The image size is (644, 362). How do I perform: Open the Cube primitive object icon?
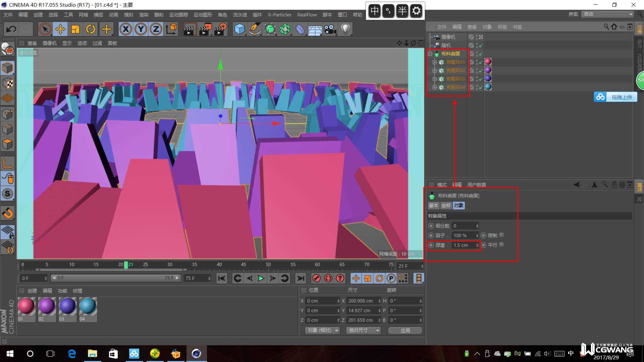pos(239,29)
